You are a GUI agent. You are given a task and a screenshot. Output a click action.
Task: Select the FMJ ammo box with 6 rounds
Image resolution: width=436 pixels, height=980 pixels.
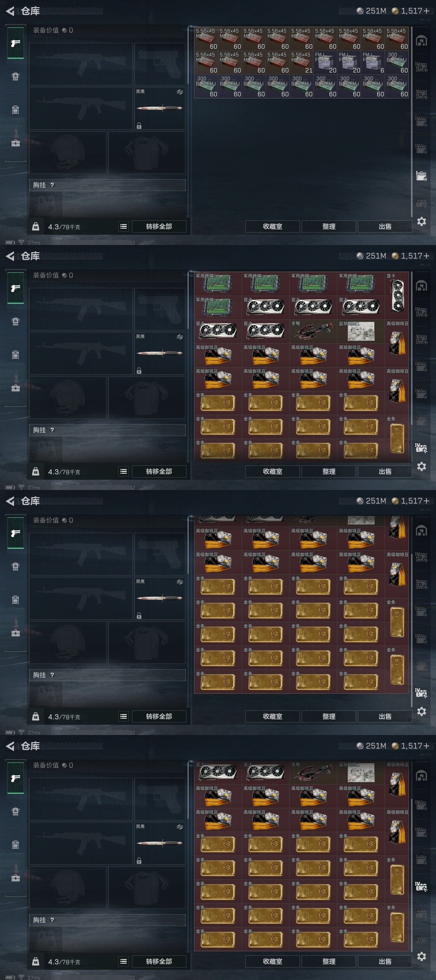click(373, 63)
